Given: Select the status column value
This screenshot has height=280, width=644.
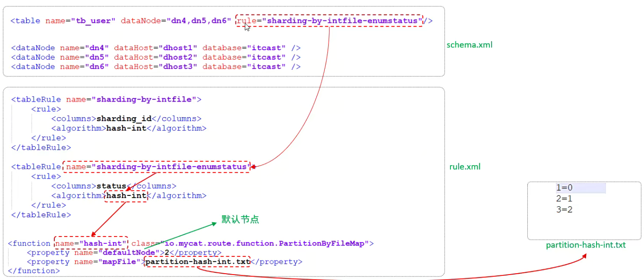Looking at the screenshot, I should [x=111, y=186].
